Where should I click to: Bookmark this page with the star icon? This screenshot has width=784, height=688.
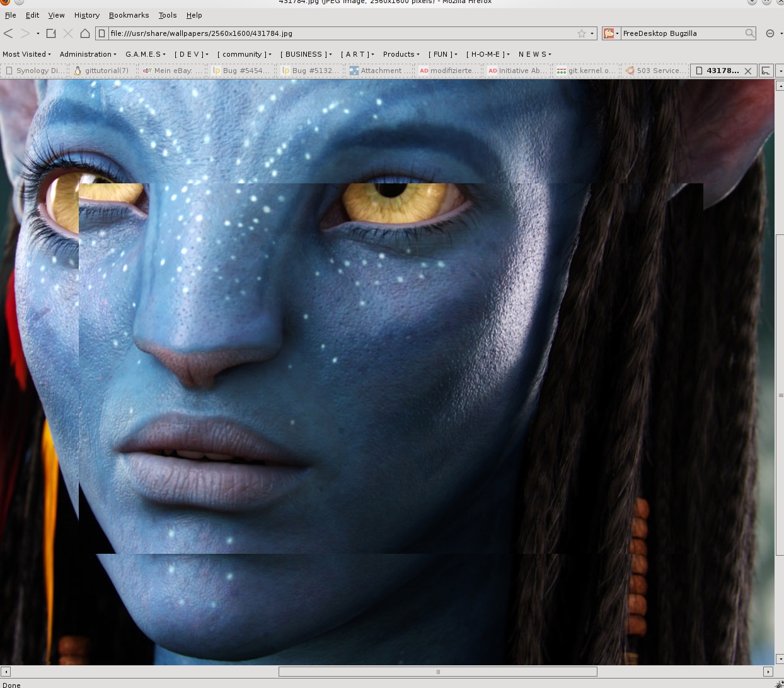(581, 33)
